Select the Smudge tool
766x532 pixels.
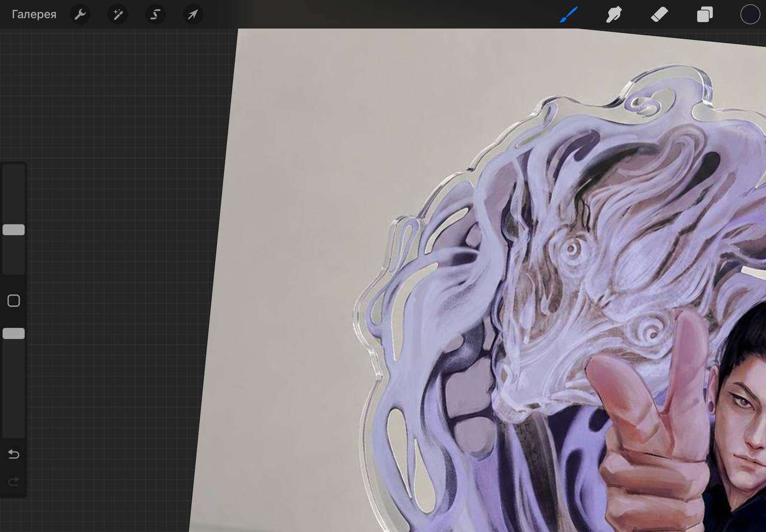(x=614, y=14)
